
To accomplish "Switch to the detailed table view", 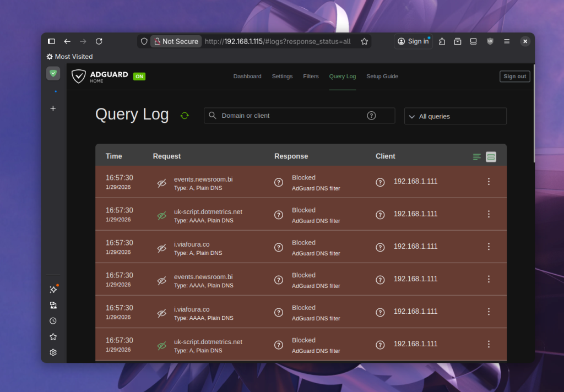I will (x=491, y=157).
